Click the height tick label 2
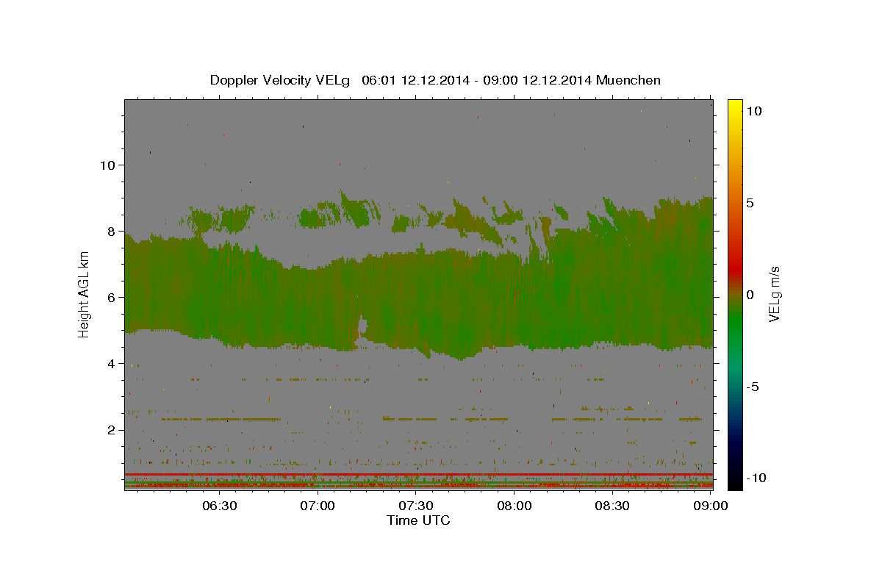The height and width of the screenshot is (588, 882). click(x=111, y=429)
